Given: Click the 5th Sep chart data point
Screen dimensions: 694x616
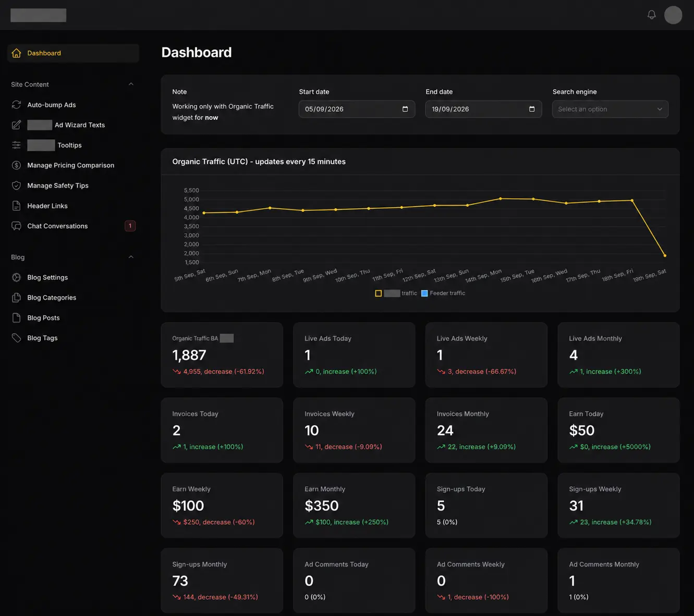Looking at the screenshot, I should [x=204, y=213].
